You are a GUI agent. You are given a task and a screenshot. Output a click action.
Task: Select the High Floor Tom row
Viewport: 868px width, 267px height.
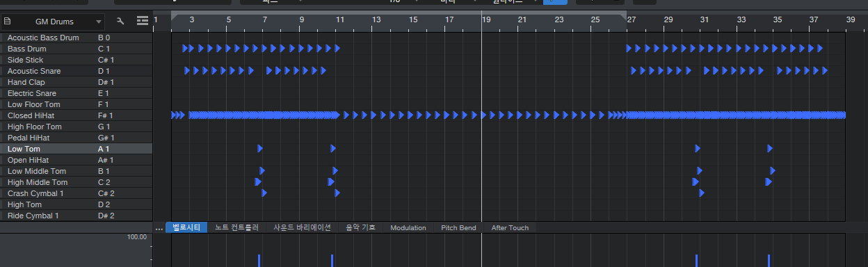point(77,127)
